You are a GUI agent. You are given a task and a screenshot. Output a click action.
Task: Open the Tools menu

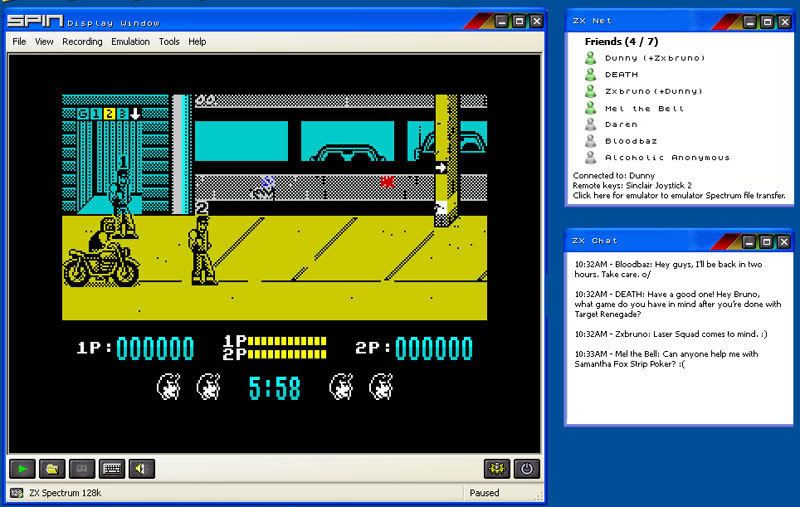pyautogui.click(x=169, y=41)
